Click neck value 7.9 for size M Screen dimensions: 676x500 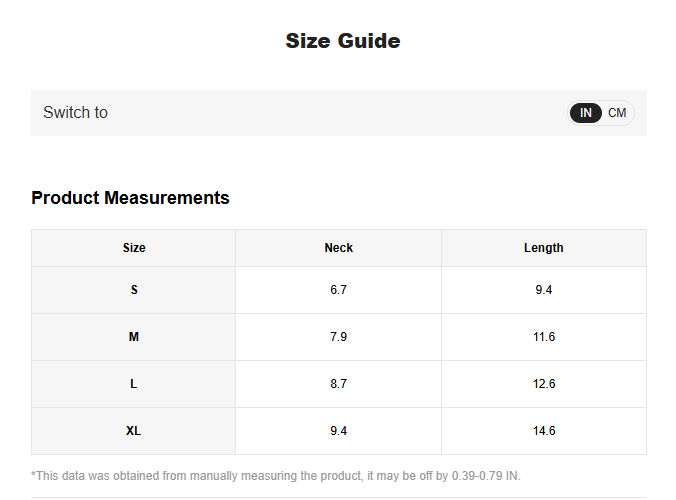click(338, 337)
